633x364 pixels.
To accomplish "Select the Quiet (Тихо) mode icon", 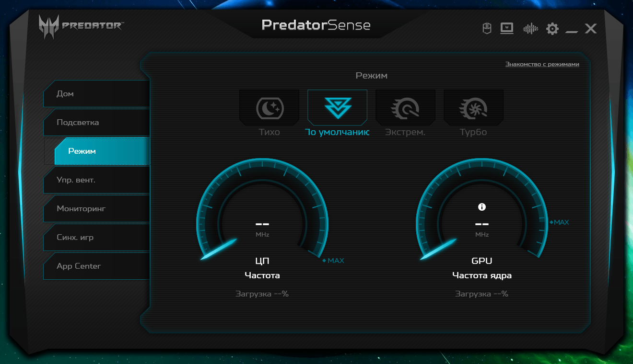I will 270,108.
